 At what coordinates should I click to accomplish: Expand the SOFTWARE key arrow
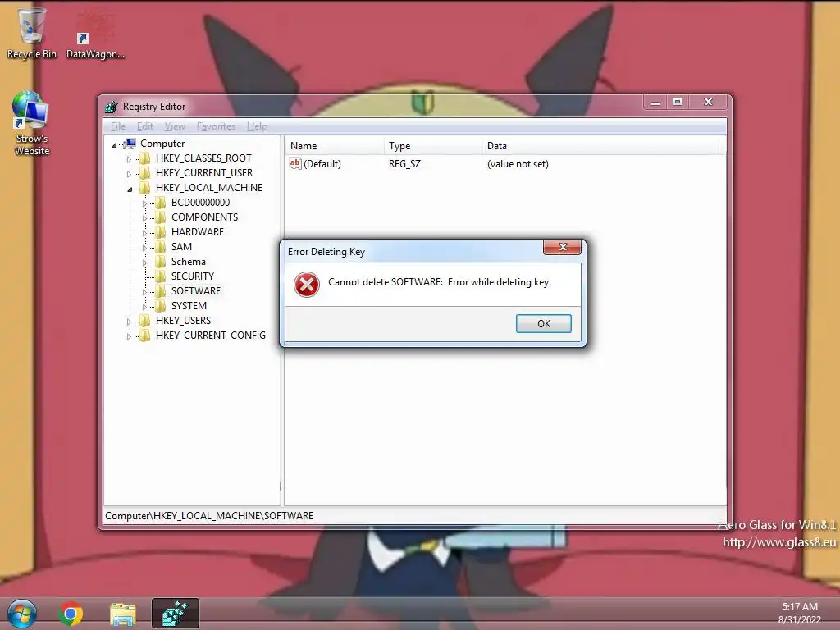144,292
